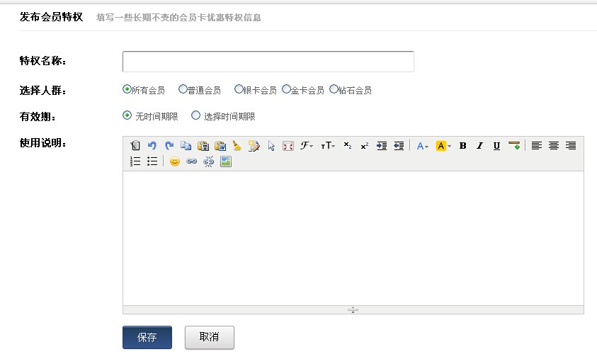Click the 特权名称 text input field
Viewport: 597px width, 364px height.
[268, 62]
